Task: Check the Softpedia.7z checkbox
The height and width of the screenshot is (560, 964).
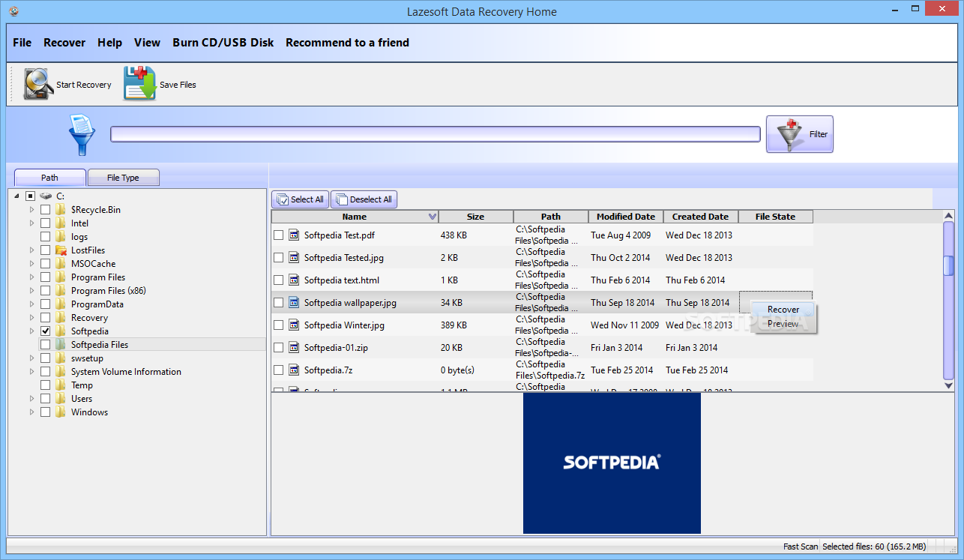Action: pos(278,370)
